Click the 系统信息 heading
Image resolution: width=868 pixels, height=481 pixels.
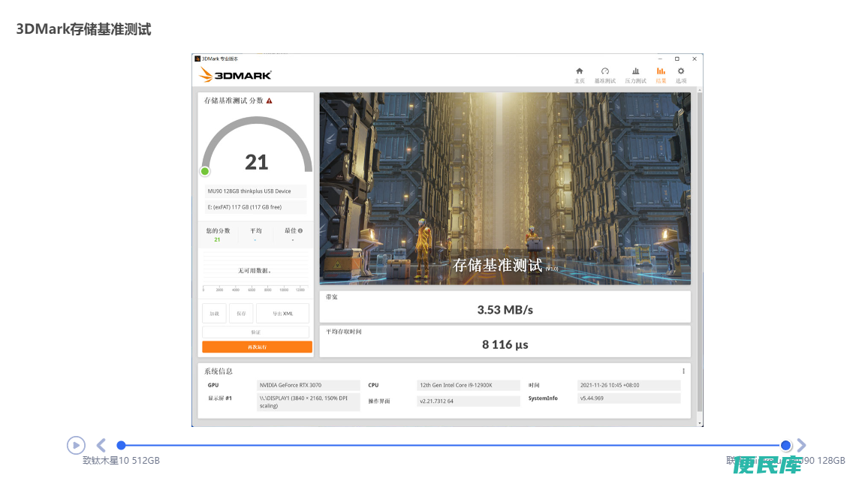(x=218, y=371)
